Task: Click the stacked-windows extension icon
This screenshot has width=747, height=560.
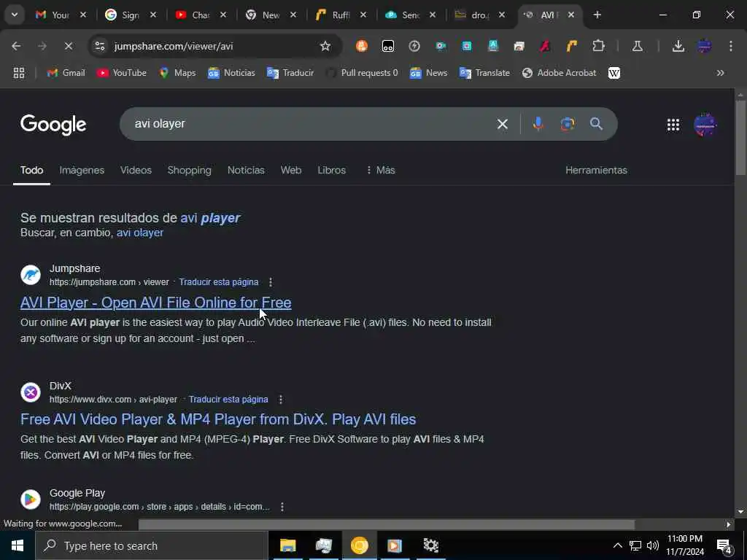Action: 519,46
